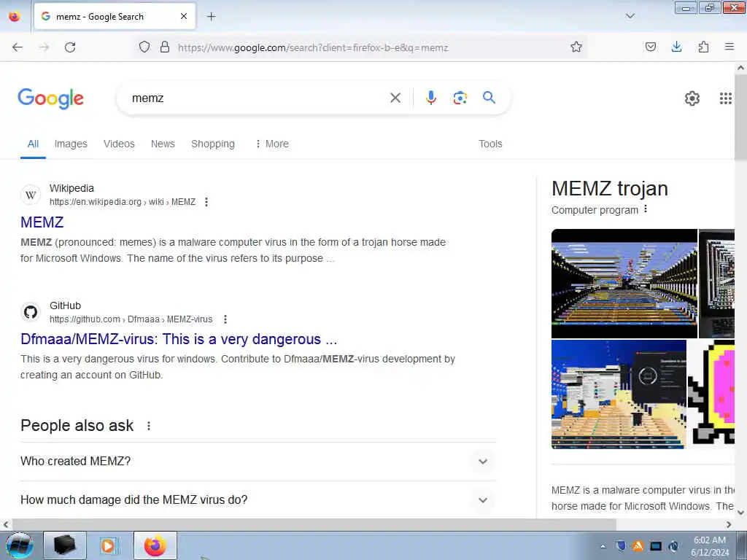Click the GitHub favicon in the second result
Image resolution: width=747 pixels, height=560 pixels.
[31, 312]
